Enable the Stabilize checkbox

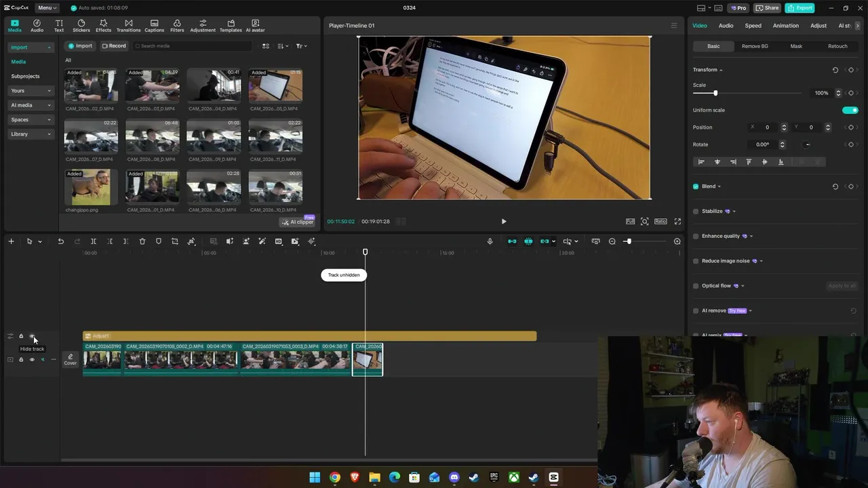696,211
